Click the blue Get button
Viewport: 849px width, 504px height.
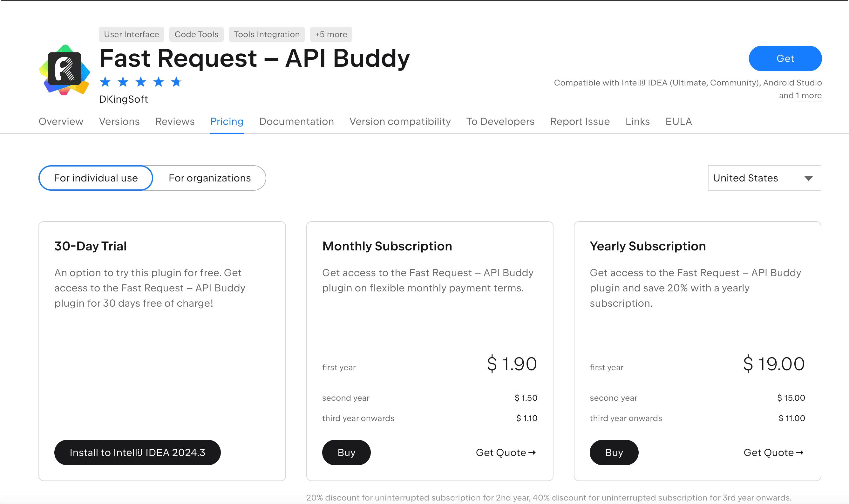pyautogui.click(x=785, y=58)
